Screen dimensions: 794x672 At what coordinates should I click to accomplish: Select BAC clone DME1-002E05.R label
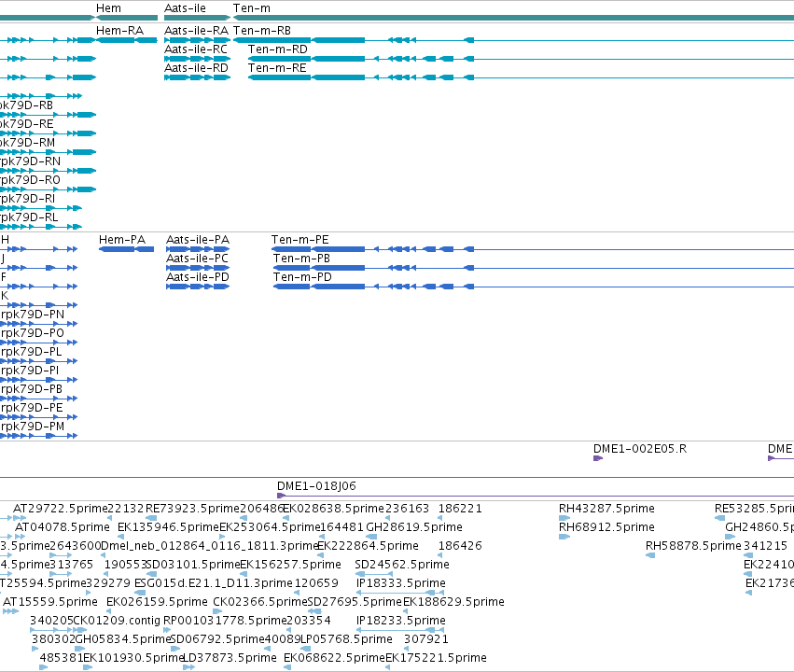pos(640,449)
